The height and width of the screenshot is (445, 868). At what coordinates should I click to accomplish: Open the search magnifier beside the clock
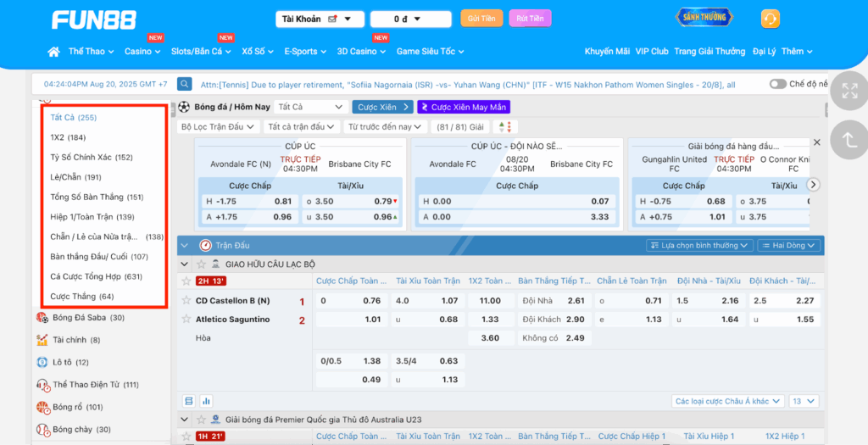184,84
